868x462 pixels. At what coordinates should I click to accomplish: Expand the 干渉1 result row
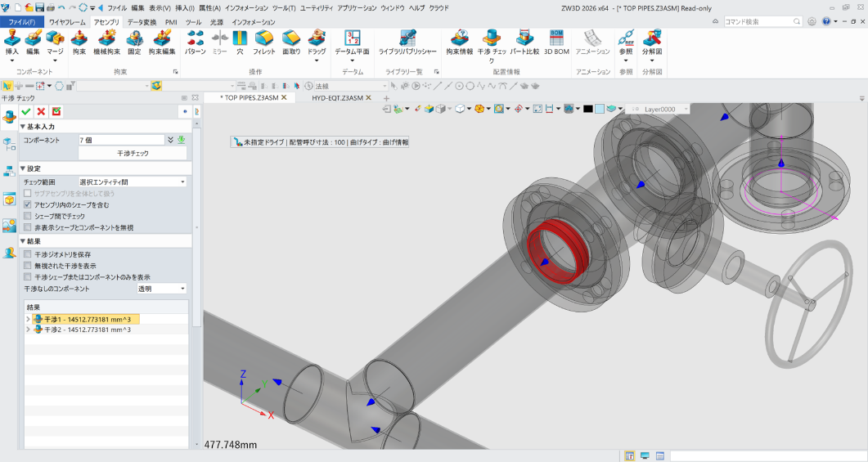click(29, 319)
